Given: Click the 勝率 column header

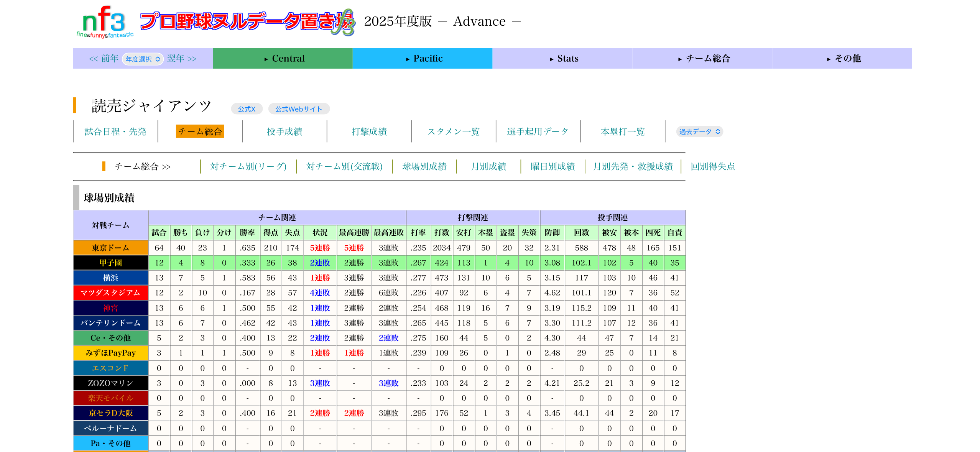Looking at the screenshot, I should 247,233.
